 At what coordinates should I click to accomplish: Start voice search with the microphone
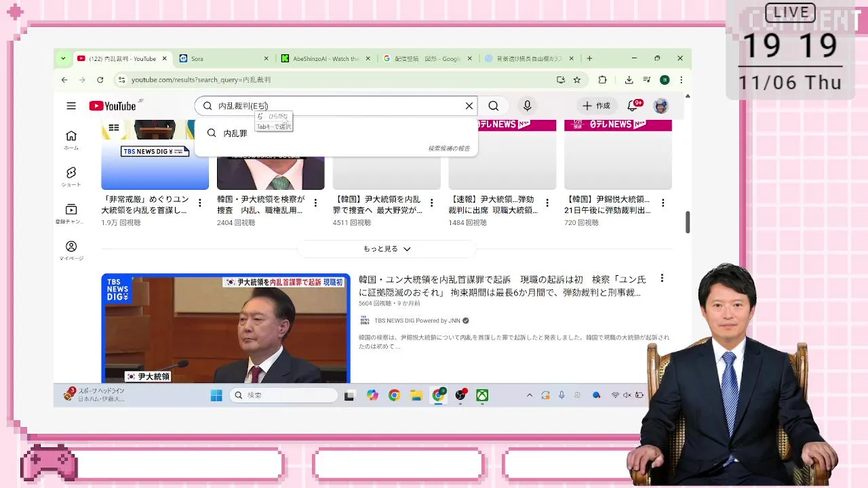527,106
